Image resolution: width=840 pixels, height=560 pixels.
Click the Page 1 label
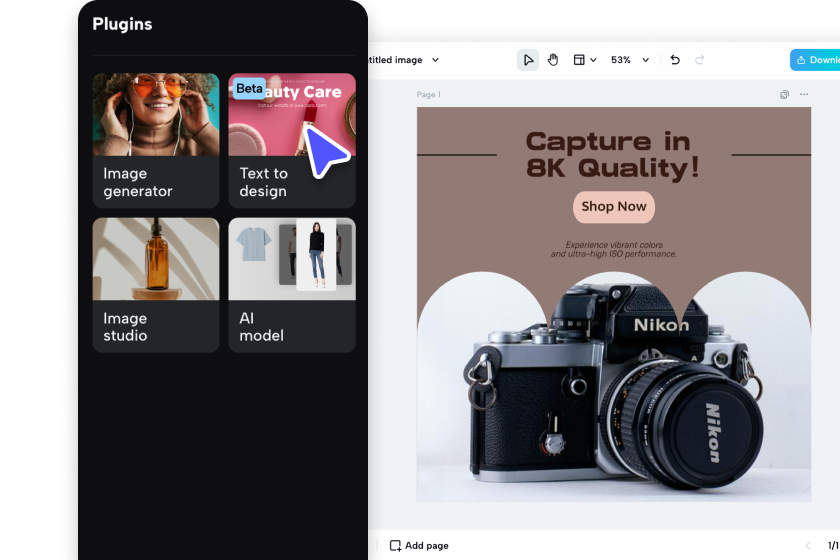click(429, 94)
